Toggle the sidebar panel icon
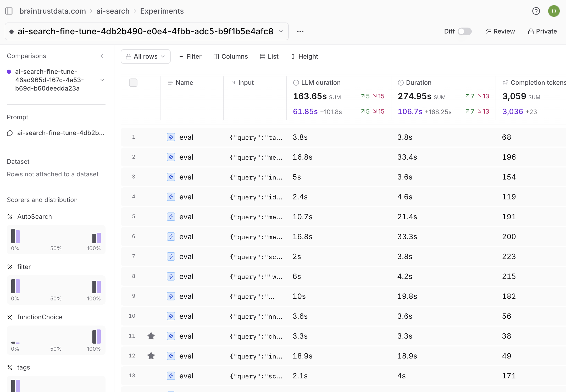Image resolution: width=566 pixels, height=392 pixels. (9, 11)
